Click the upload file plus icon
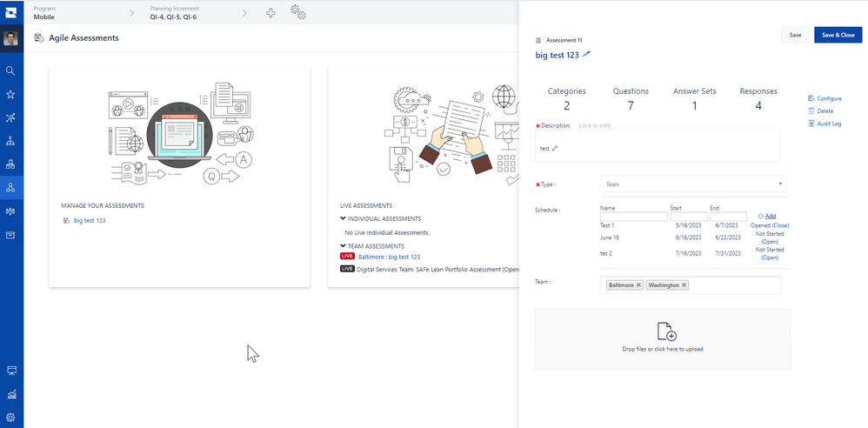 pos(666,331)
